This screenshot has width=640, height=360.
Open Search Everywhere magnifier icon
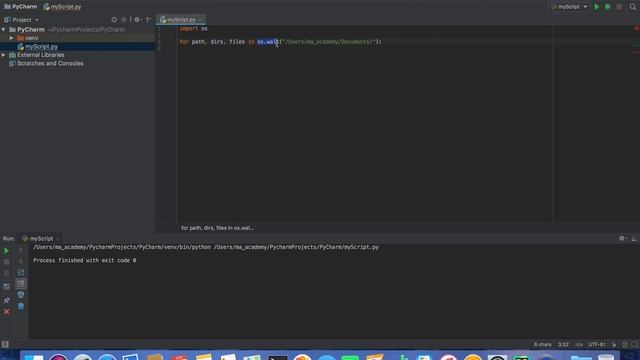633,7
